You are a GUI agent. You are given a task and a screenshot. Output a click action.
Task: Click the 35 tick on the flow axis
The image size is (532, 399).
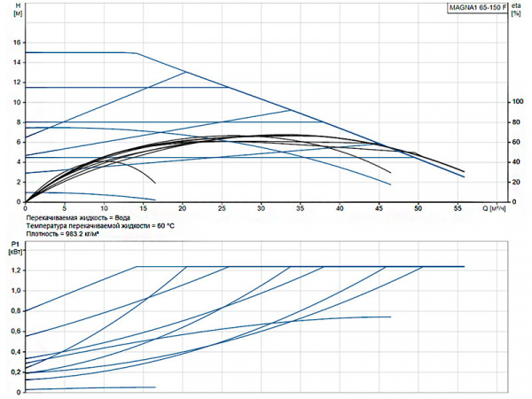click(301, 209)
